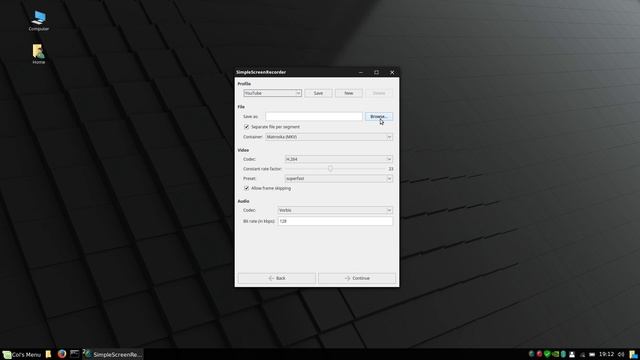
Task: Click the Constant rate factor slider handle
Action: click(330, 169)
